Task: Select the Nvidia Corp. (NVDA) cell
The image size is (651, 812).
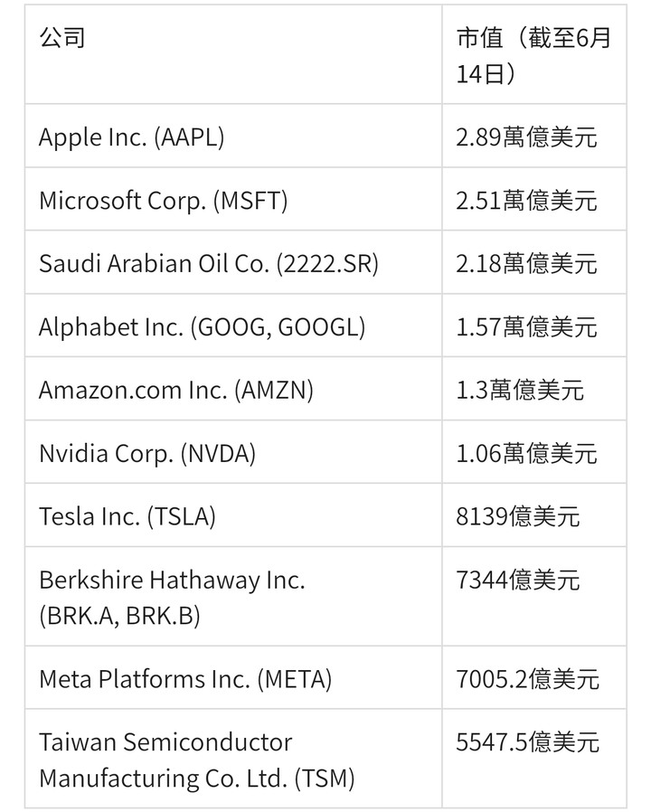Action: 233,452
